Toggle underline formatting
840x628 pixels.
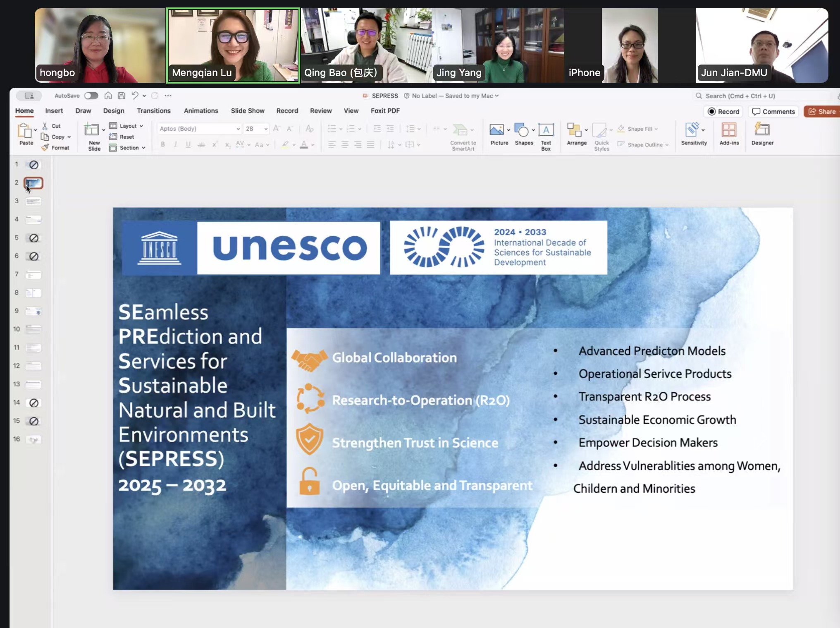(188, 144)
